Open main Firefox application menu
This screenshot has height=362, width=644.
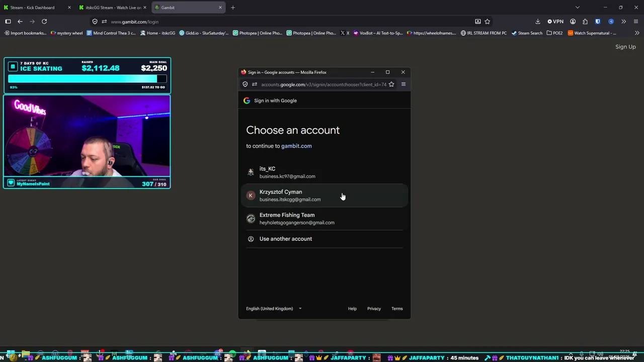636,22
